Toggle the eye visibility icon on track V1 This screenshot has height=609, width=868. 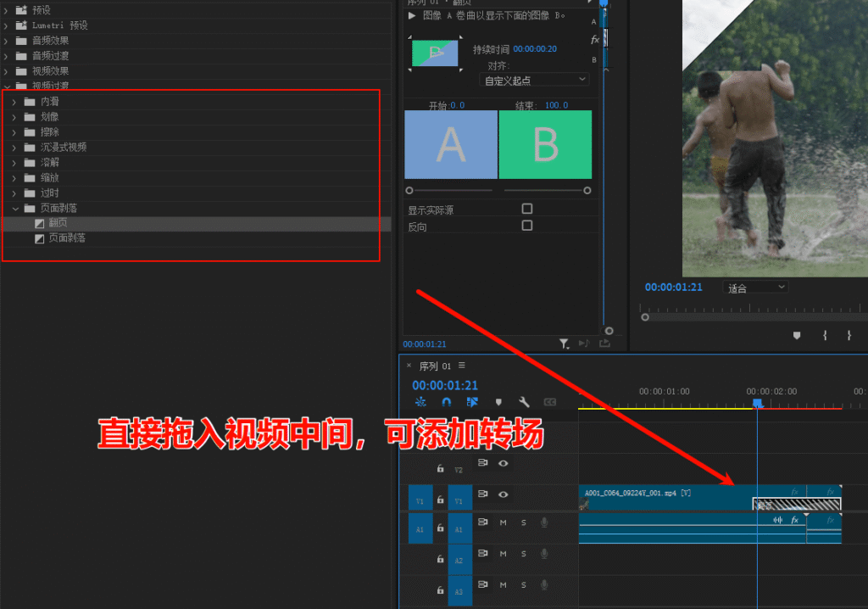(x=504, y=495)
